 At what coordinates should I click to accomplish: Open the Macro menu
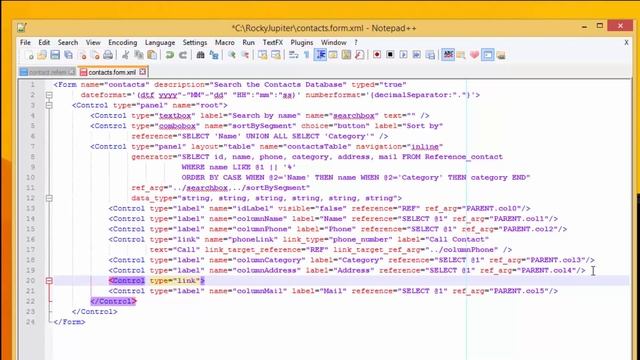pyautogui.click(x=224, y=42)
